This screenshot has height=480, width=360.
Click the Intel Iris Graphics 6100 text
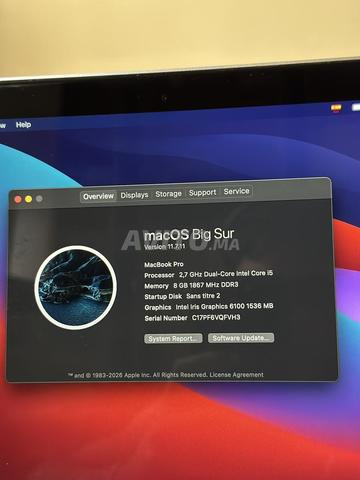224,306
